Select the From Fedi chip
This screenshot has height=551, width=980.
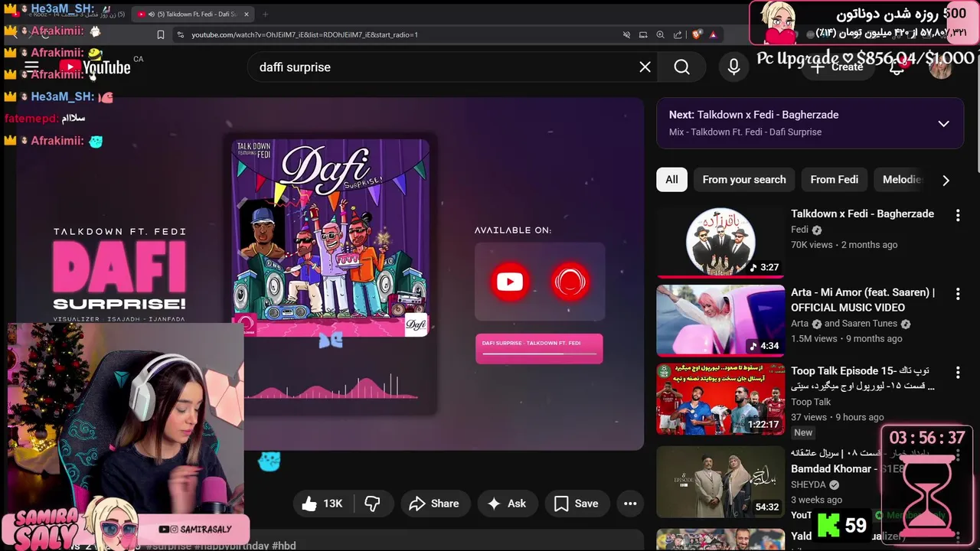click(835, 179)
